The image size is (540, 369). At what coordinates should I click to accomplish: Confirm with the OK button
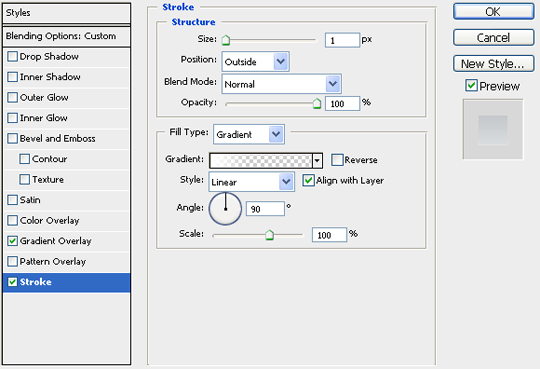tap(494, 12)
